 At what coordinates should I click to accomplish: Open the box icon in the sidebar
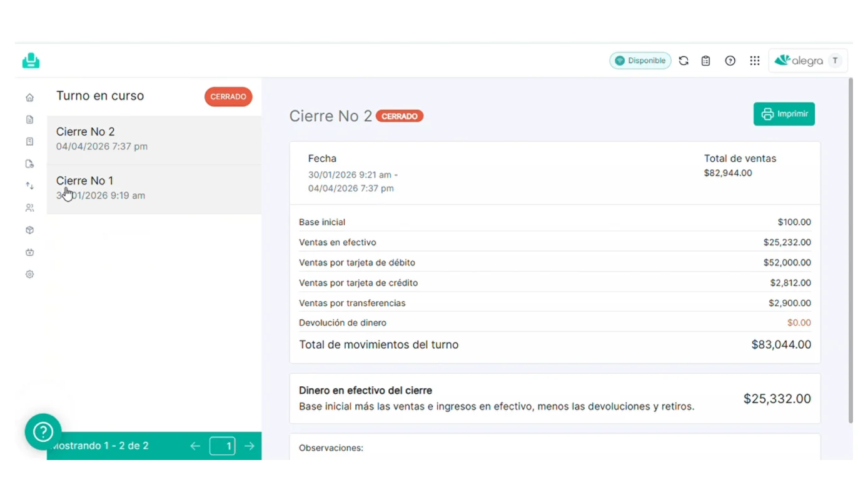(29, 230)
